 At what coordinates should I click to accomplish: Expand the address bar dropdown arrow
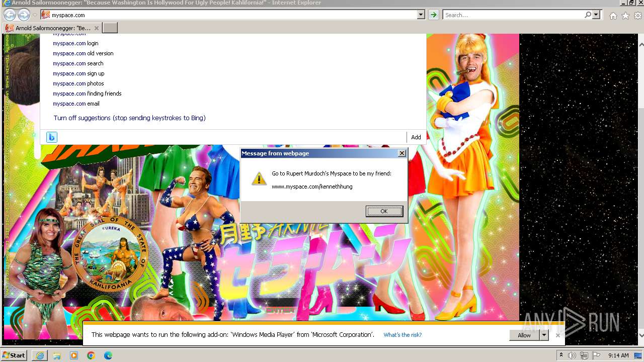[421, 15]
